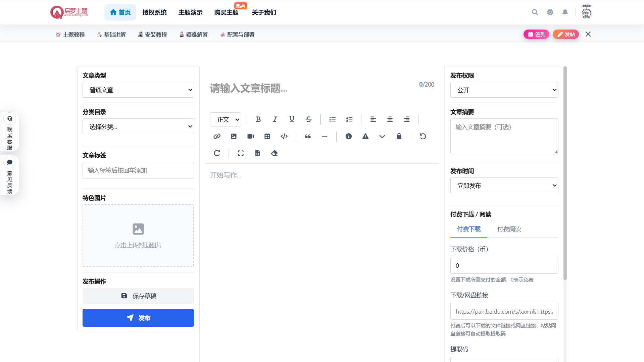Insert a table into the editor
Image resolution: width=644 pixels, height=362 pixels.
tap(267, 136)
